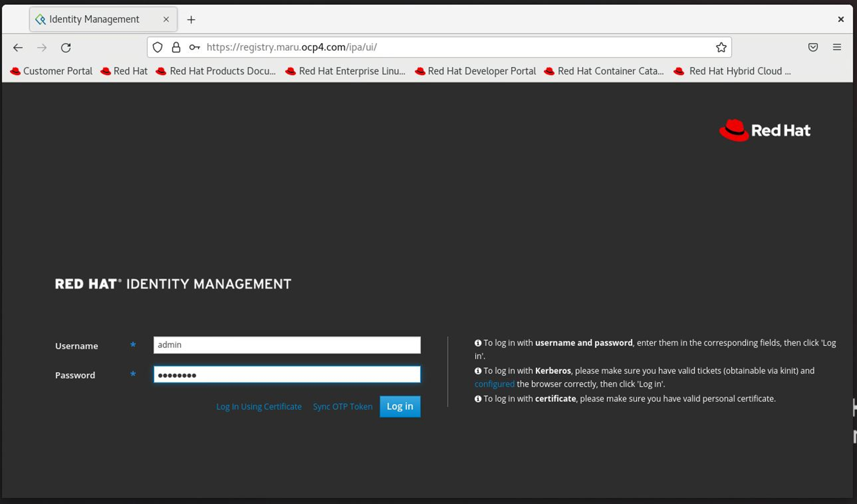857x504 pixels.
Task: Click the key saved-password icon
Action: 195,47
